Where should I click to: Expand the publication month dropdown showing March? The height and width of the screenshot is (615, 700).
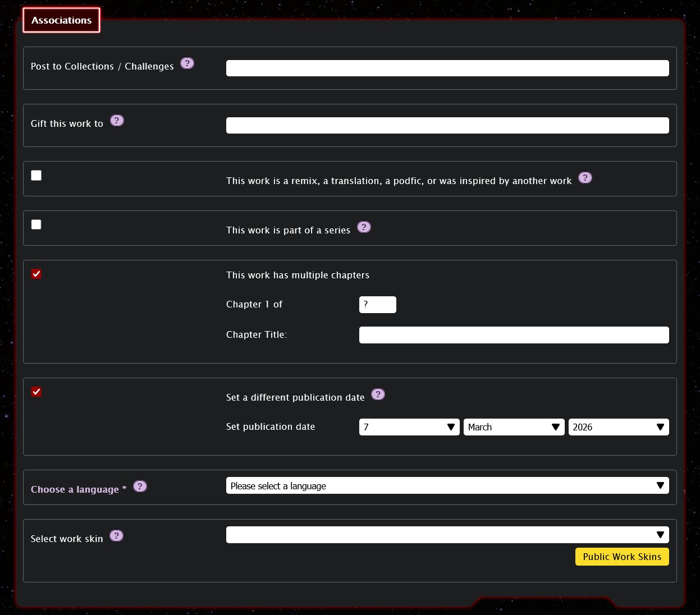tap(514, 427)
